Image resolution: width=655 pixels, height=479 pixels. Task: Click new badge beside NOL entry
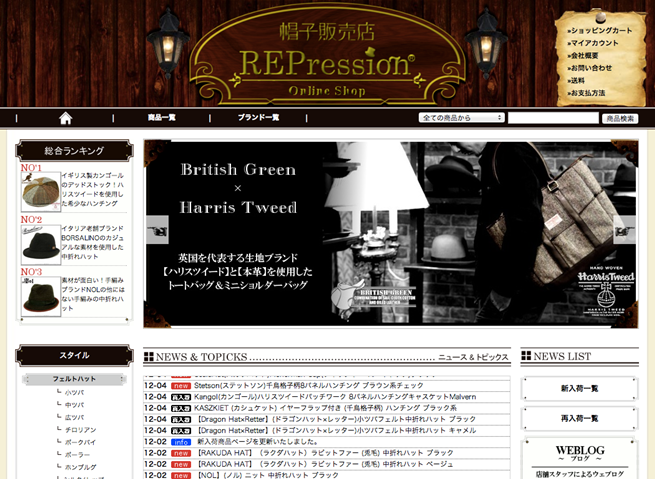[x=181, y=475]
